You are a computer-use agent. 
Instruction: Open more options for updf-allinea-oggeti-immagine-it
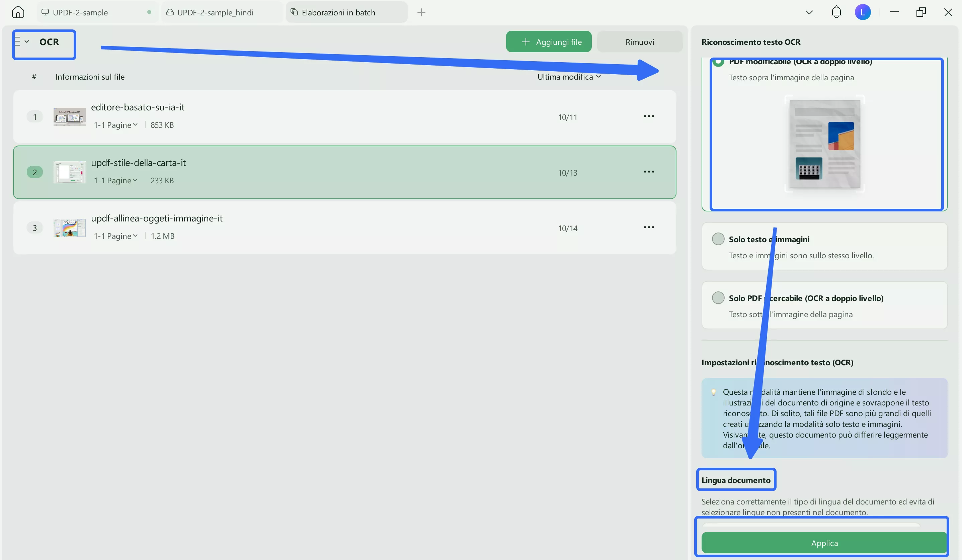point(649,227)
